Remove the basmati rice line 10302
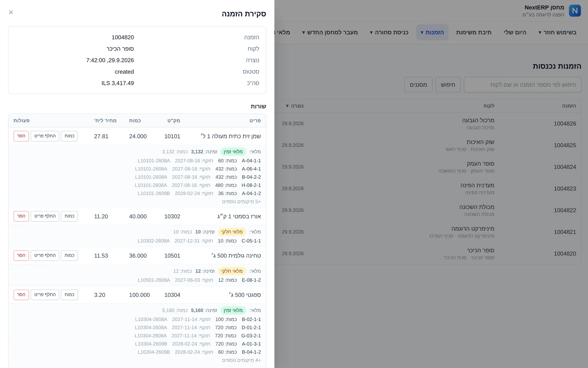The width and height of the screenshot is (588, 368). tap(21, 216)
